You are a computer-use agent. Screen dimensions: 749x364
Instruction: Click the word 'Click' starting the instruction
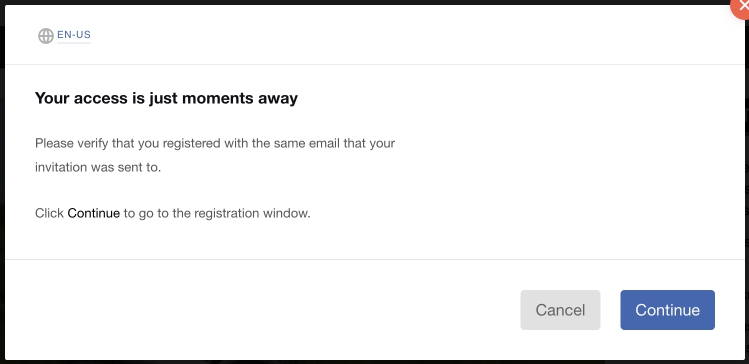click(49, 213)
